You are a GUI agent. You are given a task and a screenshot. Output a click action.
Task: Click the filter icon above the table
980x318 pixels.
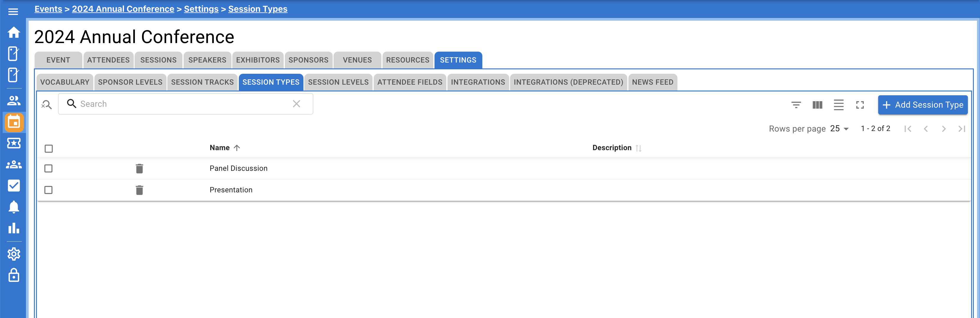point(796,105)
